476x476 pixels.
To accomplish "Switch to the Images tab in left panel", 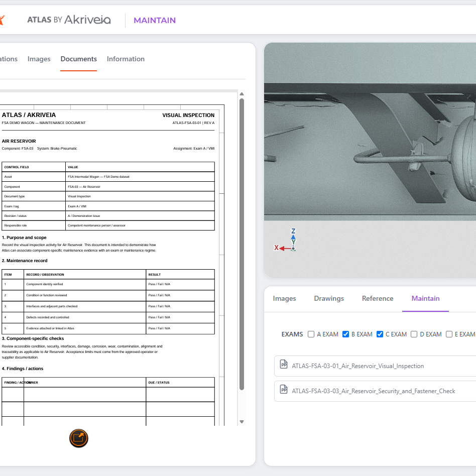I will click(39, 59).
